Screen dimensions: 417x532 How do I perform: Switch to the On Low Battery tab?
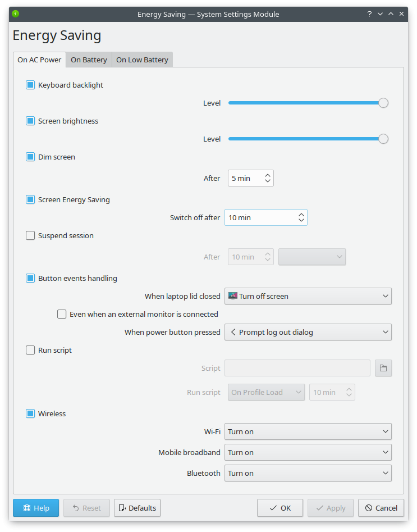point(142,60)
